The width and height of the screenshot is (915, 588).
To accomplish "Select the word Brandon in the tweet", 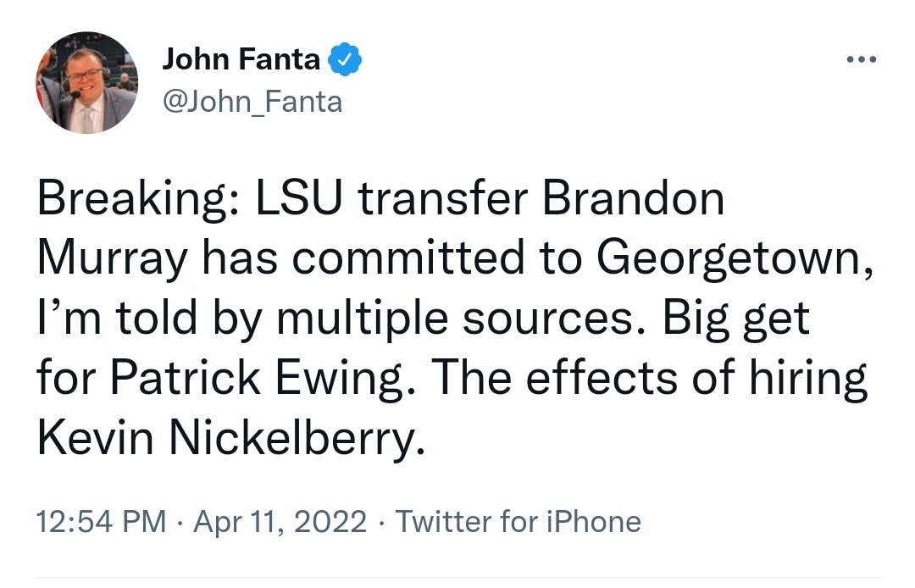I will 633,198.
